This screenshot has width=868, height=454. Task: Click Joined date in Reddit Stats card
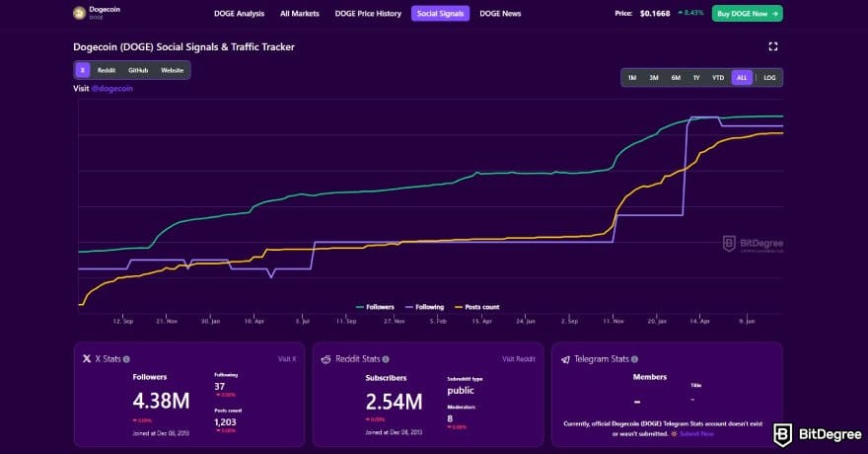(x=394, y=432)
